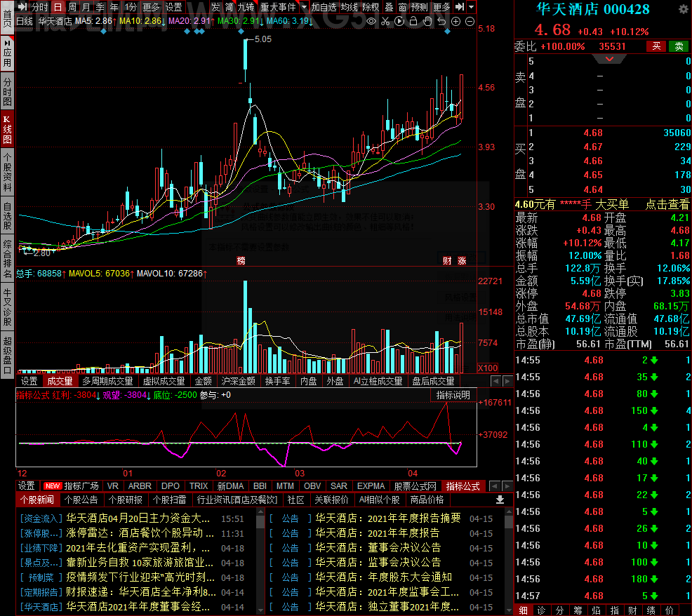Click the 榜 marker on the K-line chart
Viewport: 692px width, 616px height.
point(241,261)
